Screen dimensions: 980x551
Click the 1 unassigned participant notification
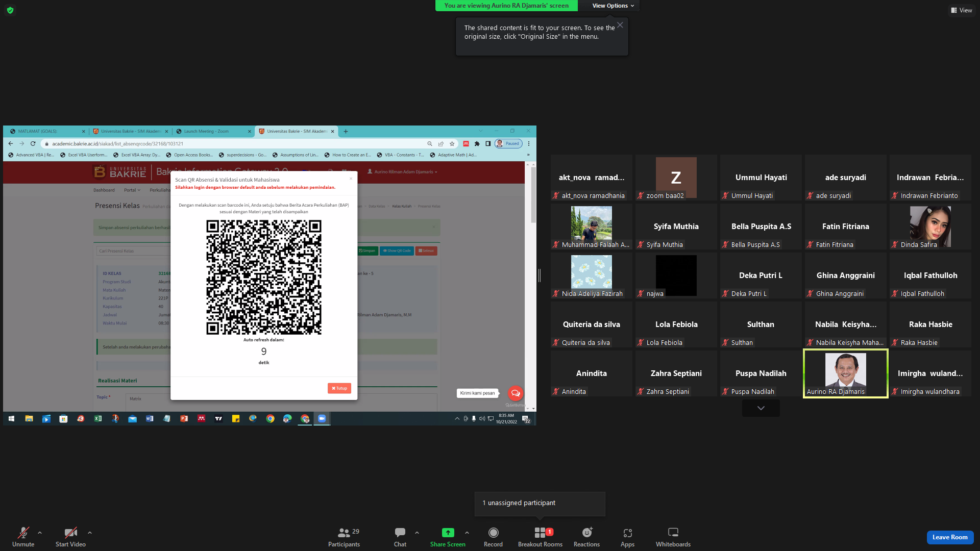pos(540,504)
